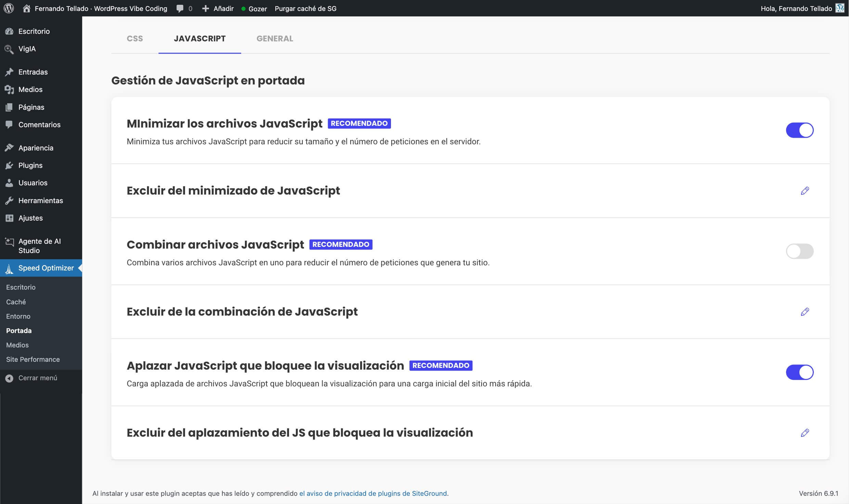
Task: Click the Añadir plus icon
Action: click(x=206, y=8)
